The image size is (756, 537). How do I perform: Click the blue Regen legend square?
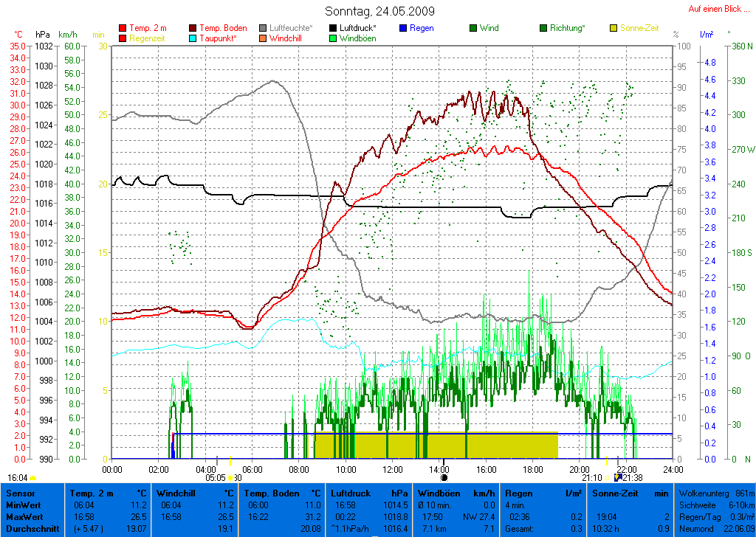coord(402,28)
